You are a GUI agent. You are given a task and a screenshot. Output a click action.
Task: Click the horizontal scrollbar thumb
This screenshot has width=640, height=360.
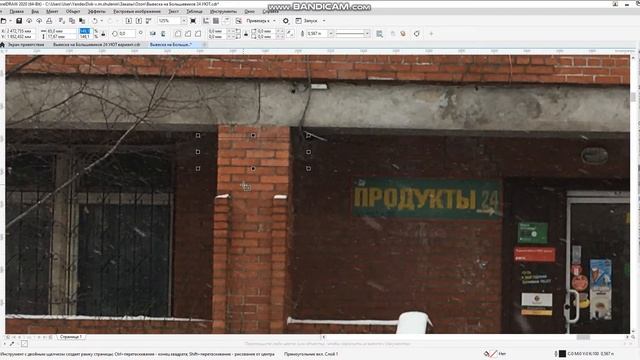583,337
